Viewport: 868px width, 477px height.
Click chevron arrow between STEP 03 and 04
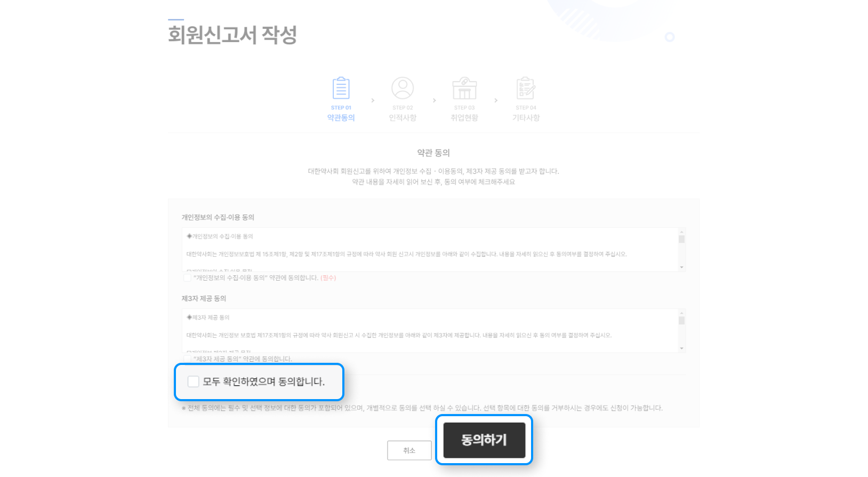coord(496,100)
